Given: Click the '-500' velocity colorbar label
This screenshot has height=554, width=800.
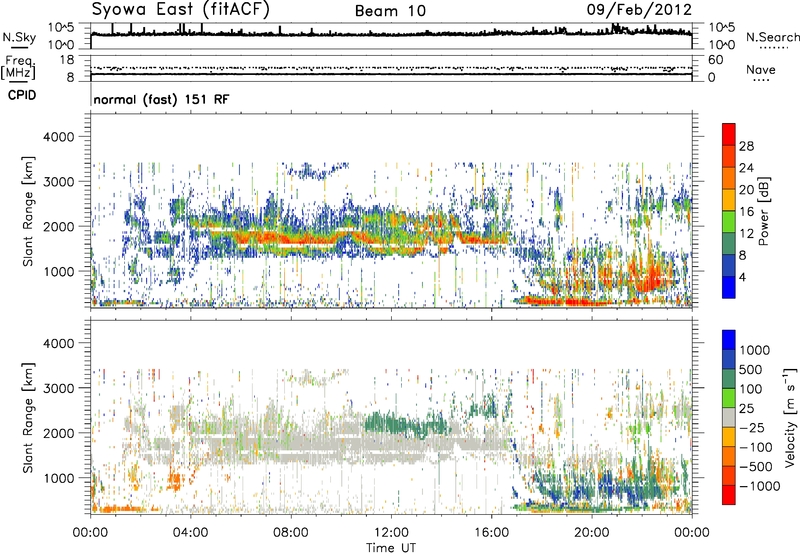Looking at the screenshot, I should pyautogui.click(x=756, y=467).
